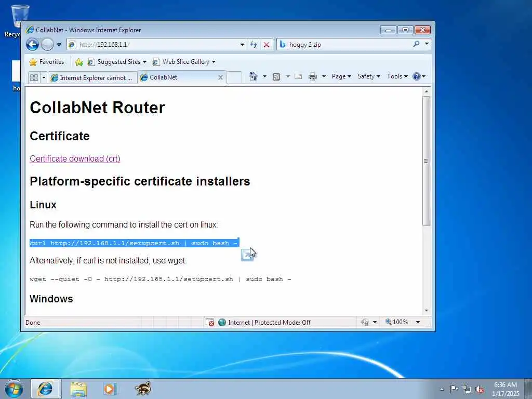This screenshot has height=399, width=532.
Task: Go back with the Back arrow button
Action: pyautogui.click(x=33, y=45)
